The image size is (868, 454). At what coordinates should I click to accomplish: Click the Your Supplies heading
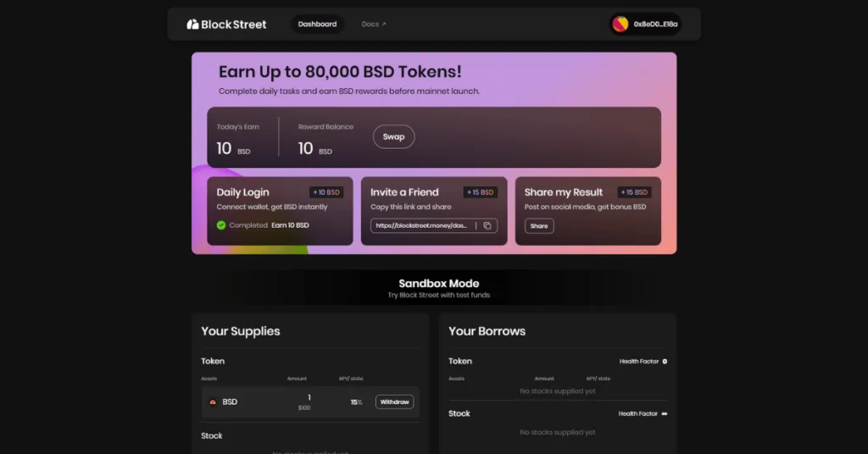pyautogui.click(x=241, y=331)
